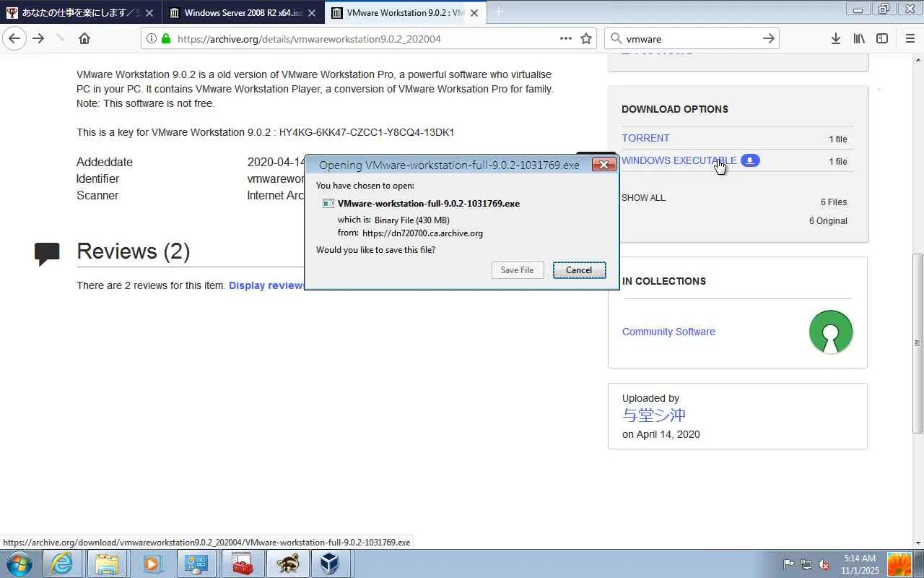Click the Community Software keyhole logo
This screenshot has height=578, width=924.
831,332
